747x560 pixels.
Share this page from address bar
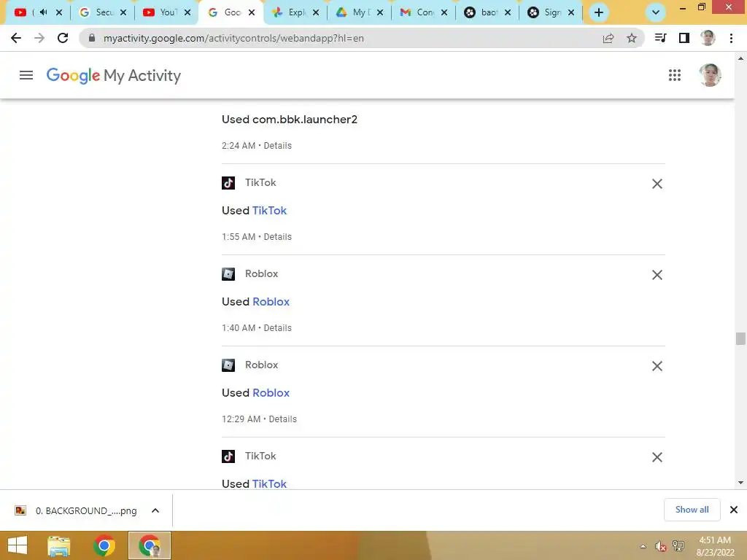tap(608, 38)
